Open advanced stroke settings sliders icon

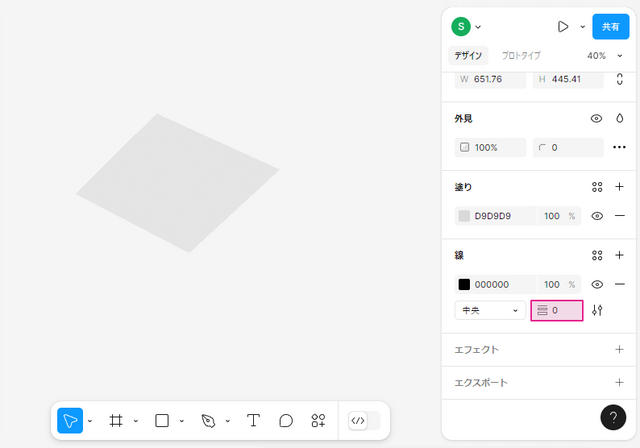pos(597,310)
